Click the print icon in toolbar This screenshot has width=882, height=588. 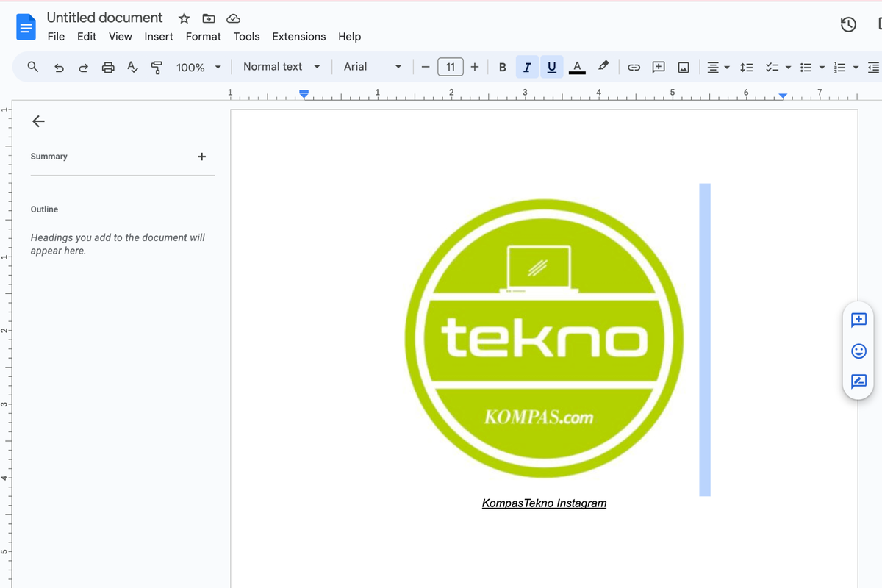(108, 67)
